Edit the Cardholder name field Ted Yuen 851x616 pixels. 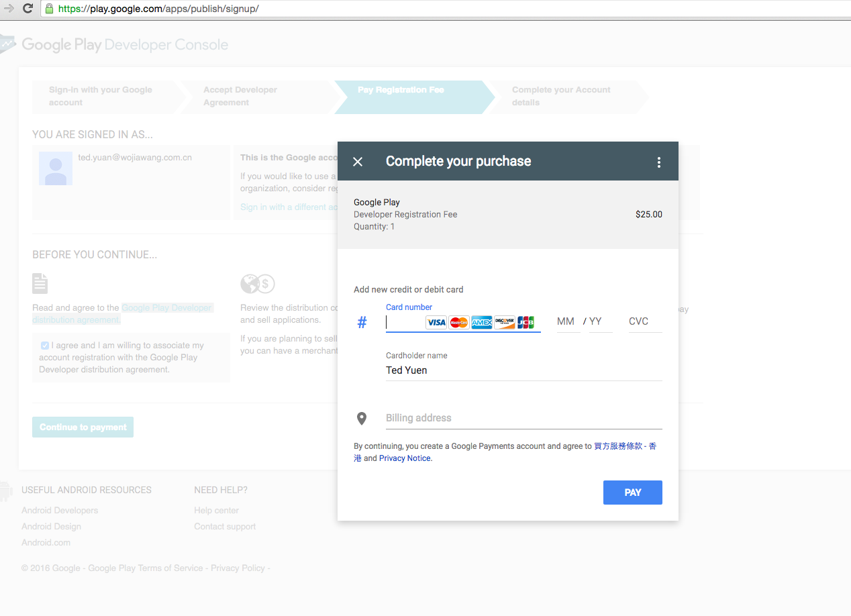point(523,370)
